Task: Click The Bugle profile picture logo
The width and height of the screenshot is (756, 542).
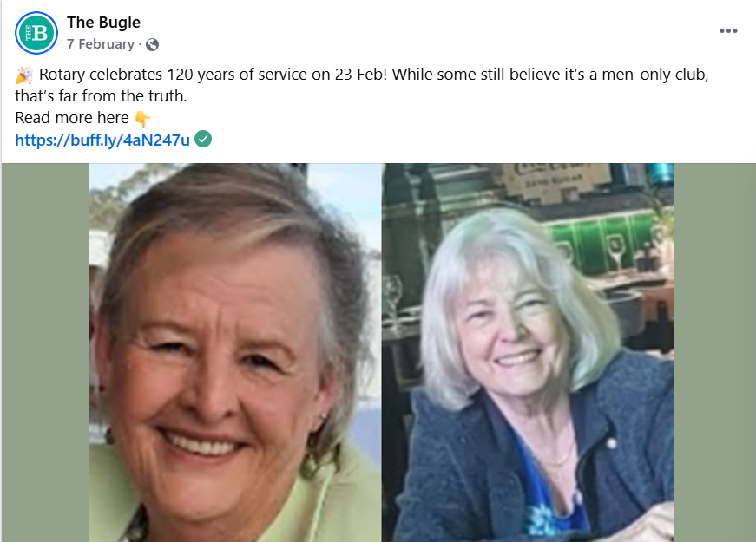Action: click(36, 33)
